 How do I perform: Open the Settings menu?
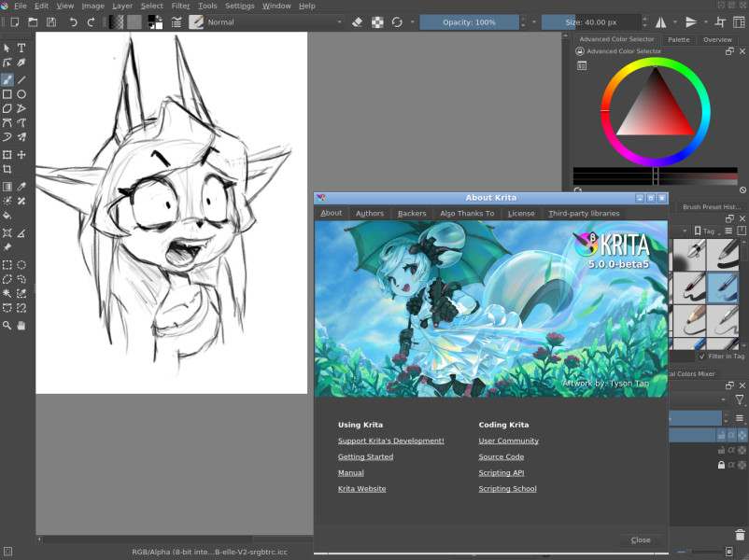tap(240, 6)
